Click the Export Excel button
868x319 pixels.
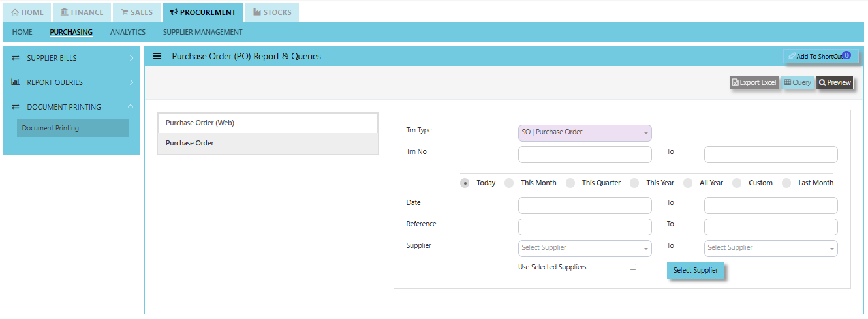click(x=754, y=83)
